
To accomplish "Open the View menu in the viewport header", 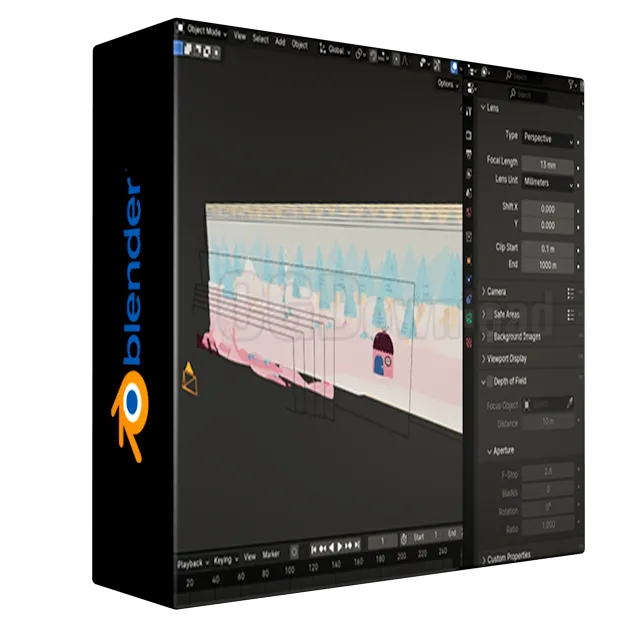I will (x=239, y=36).
